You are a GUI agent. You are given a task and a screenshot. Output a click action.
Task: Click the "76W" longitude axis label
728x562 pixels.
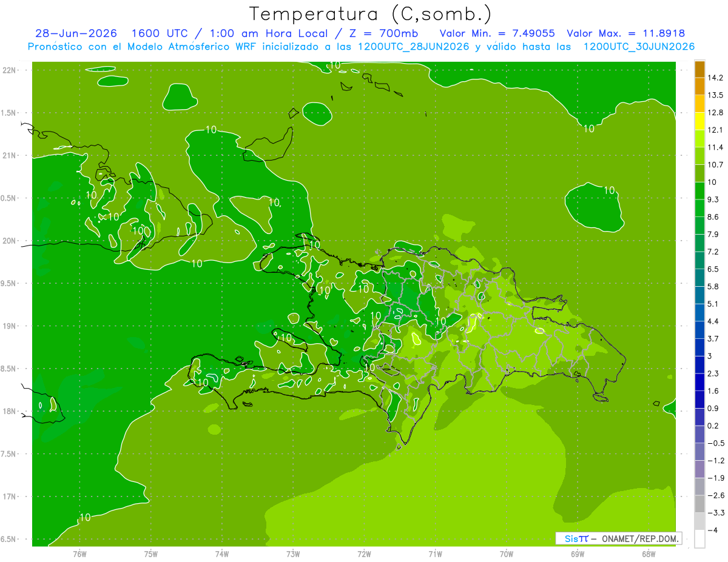point(79,555)
